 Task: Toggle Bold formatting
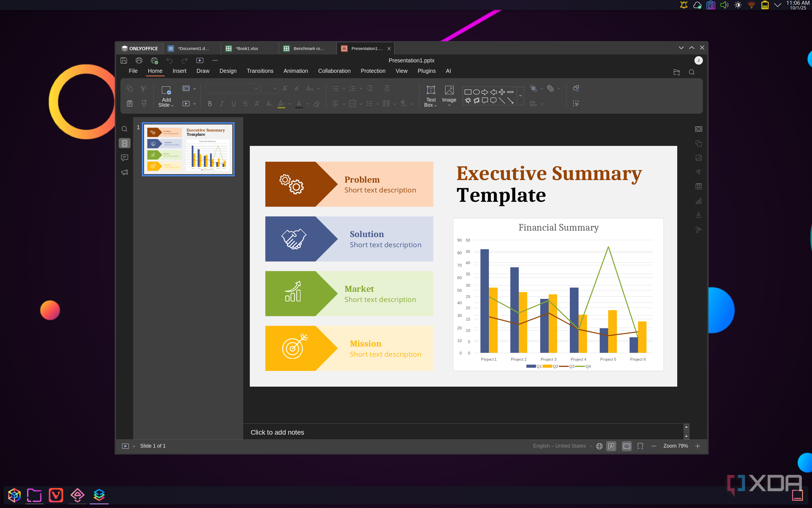click(210, 104)
